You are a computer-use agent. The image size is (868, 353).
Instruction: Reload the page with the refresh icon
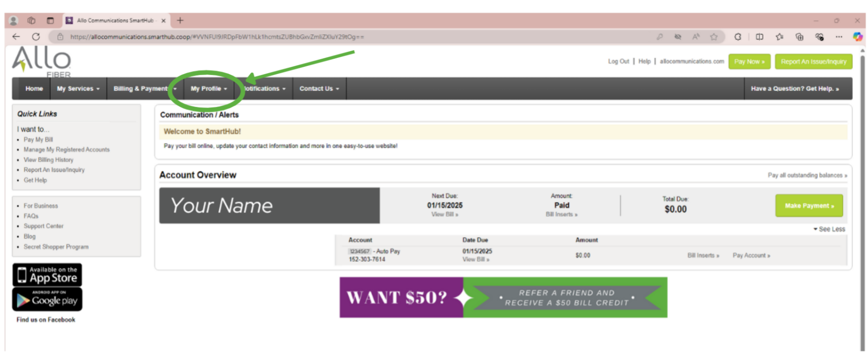[x=36, y=37]
